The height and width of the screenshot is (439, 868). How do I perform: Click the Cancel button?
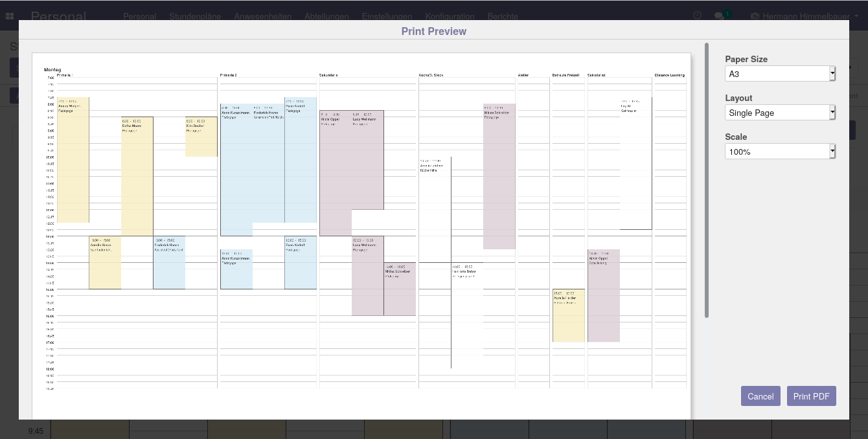click(760, 396)
